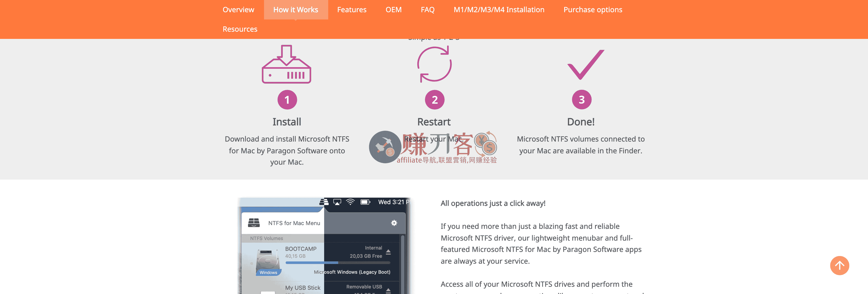Click the scroll-to-top arrow button

840,266
